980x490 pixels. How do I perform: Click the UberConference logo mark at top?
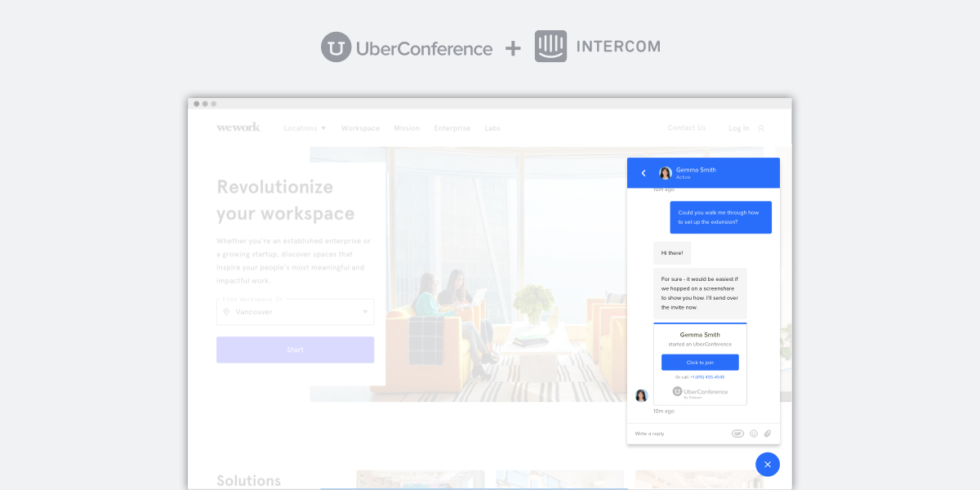click(x=336, y=47)
